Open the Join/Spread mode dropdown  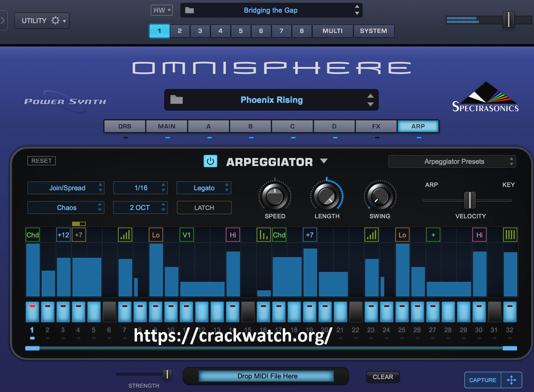click(x=66, y=188)
